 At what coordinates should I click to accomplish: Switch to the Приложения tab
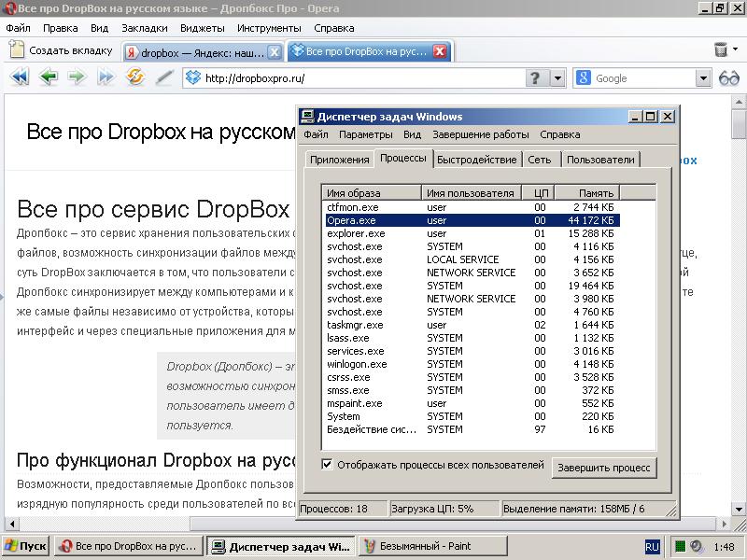point(339,160)
